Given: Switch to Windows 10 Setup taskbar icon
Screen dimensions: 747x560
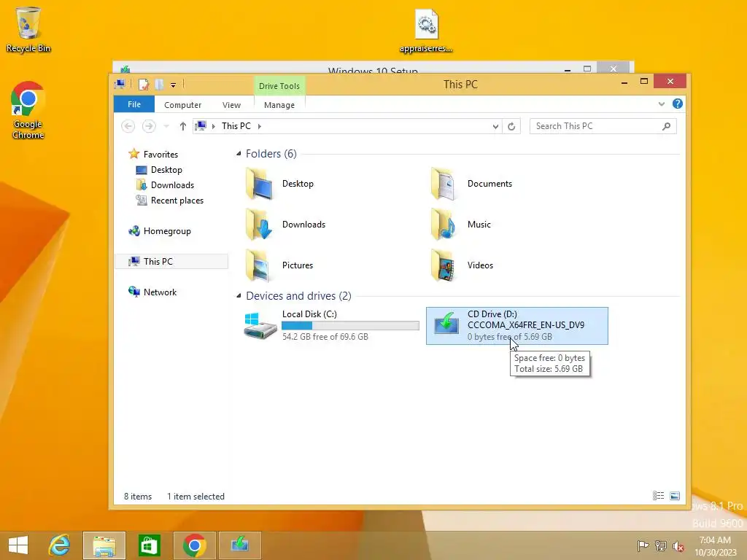Looking at the screenshot, I should (239, 545).
